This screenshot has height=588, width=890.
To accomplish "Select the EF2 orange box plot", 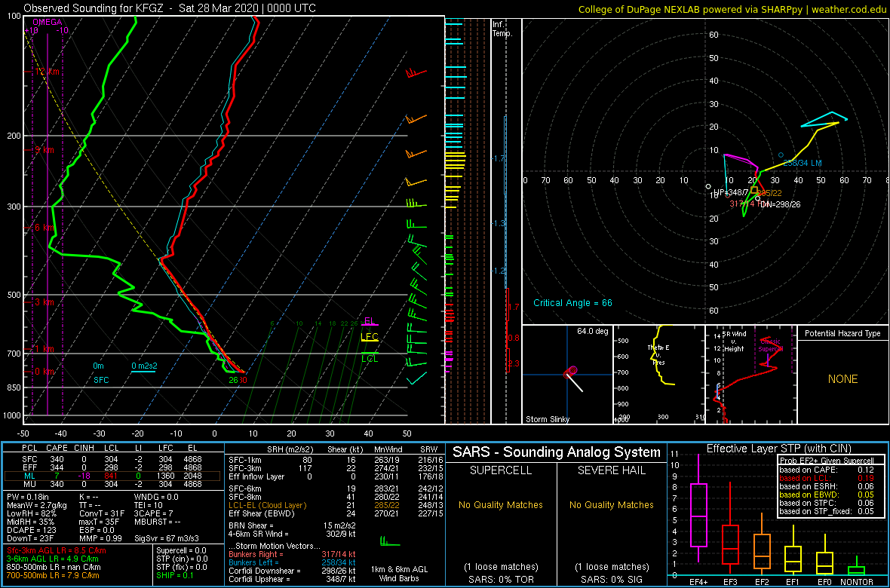I will (x=761, y=545).
